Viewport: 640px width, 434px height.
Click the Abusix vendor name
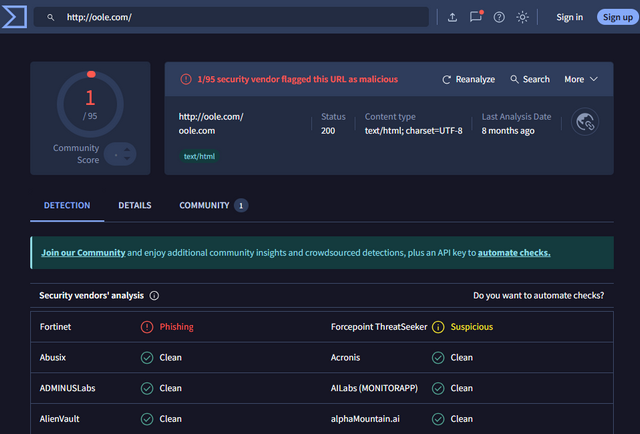click(x=53, y=358)
